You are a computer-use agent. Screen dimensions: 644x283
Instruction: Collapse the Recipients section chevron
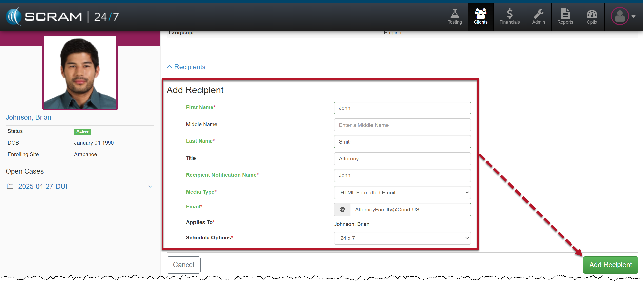169,67
